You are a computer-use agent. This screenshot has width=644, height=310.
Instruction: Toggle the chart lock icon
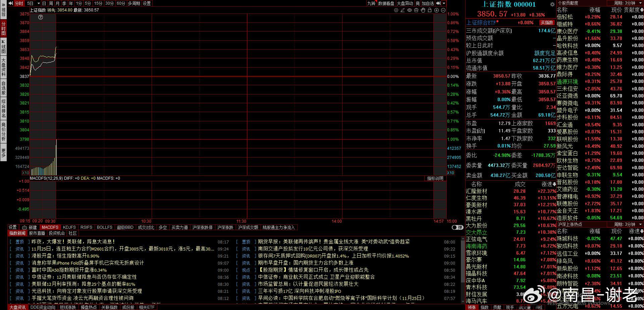[x=430, y=10]
